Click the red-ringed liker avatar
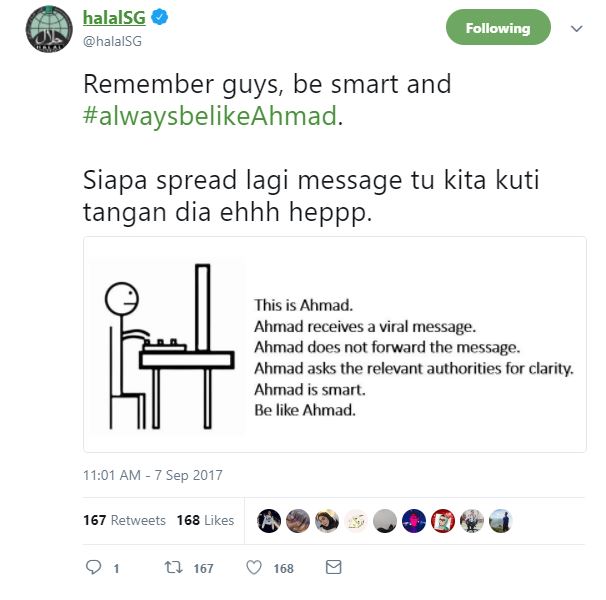This screenshot has width=606, height=600. [443, 521]
